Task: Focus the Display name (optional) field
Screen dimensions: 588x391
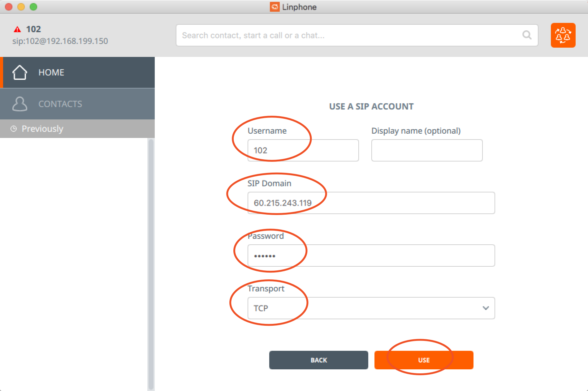Action: (427, 150)
